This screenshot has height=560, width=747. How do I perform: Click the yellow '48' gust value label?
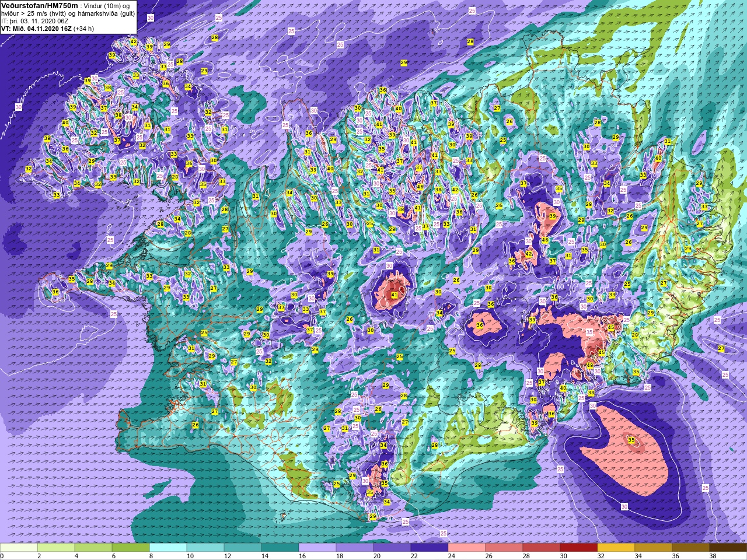[590, 366]
